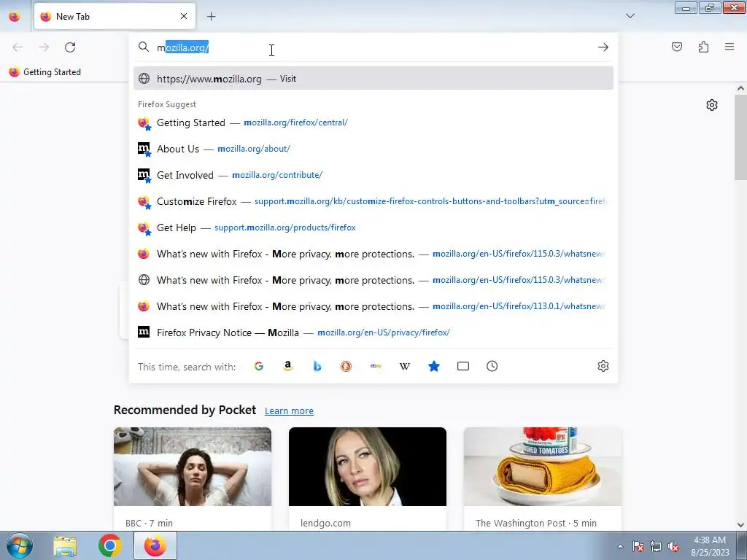Open new tab personalize gear icon
Image resolution: width=747 pixels, height=560 pixels.
712,105
